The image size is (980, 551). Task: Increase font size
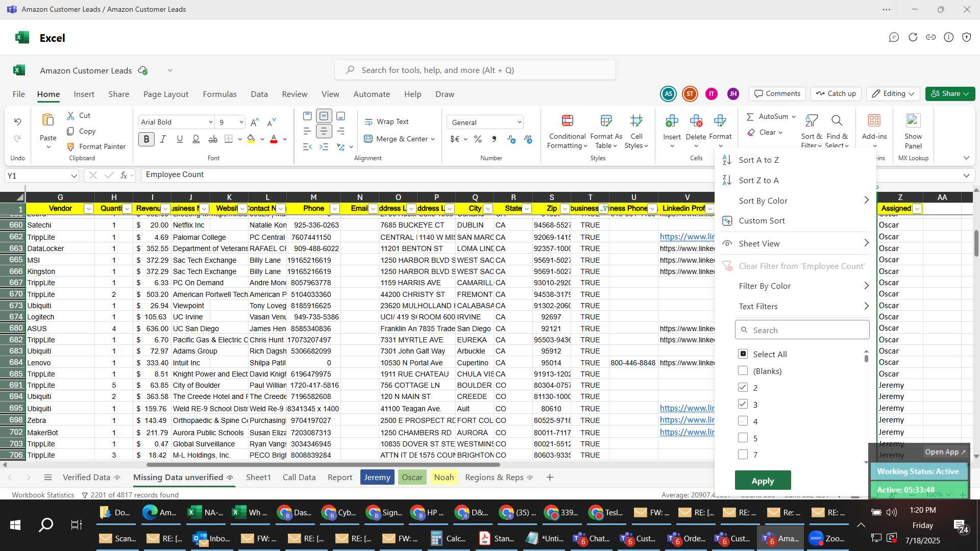click(x=255, y=122)
